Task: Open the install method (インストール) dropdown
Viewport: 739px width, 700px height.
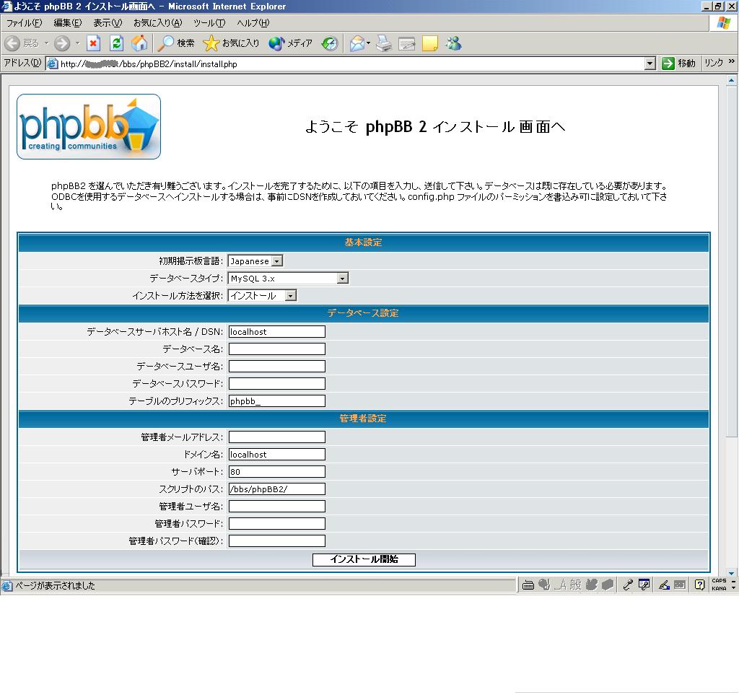Action: tap(262, 296)
